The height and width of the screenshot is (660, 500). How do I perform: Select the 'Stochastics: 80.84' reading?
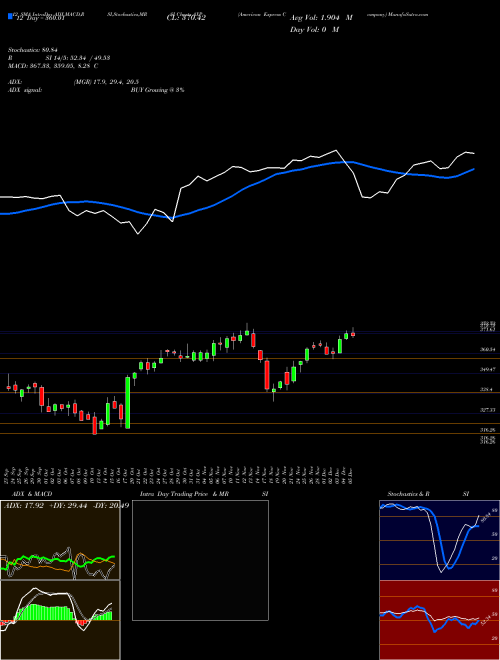(x=33, y=50)
